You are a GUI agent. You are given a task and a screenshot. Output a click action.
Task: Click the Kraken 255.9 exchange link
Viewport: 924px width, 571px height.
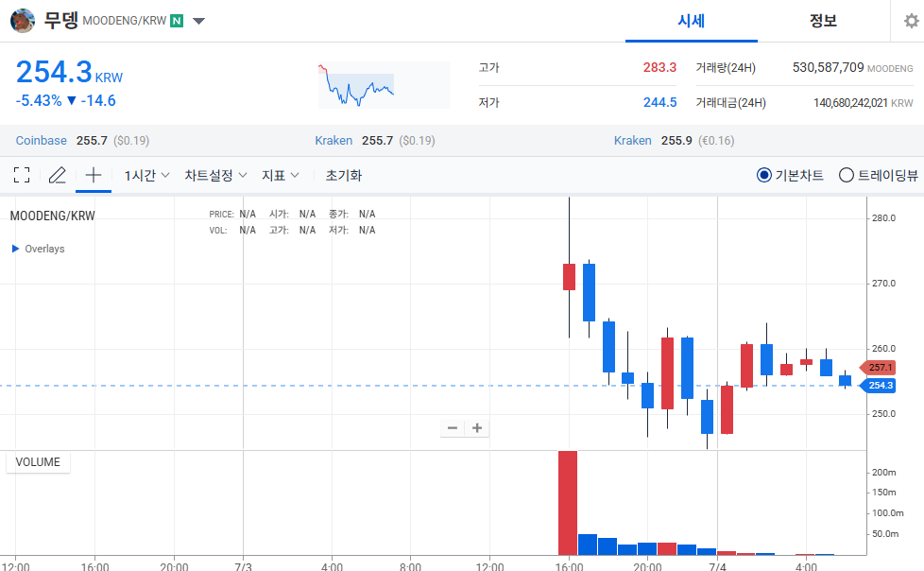pos(633,141)
